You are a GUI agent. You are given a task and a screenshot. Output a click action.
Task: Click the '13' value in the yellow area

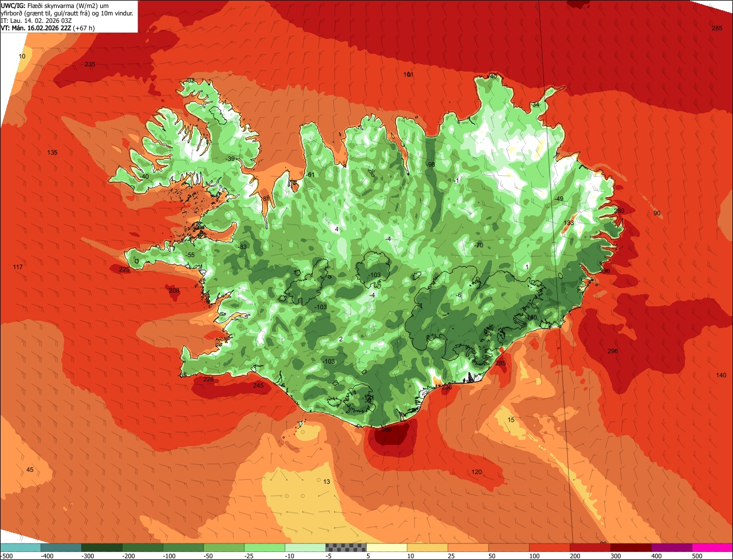pyautogui.click(x=326, y=482)
